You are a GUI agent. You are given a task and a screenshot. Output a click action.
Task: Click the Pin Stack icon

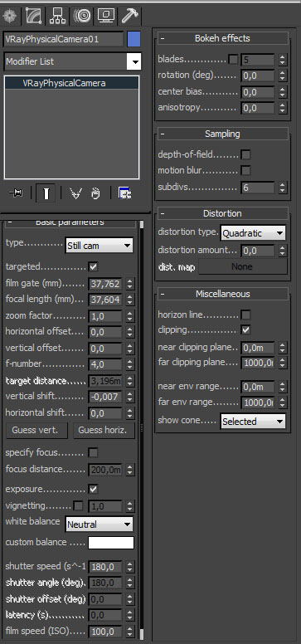[17, 193]
